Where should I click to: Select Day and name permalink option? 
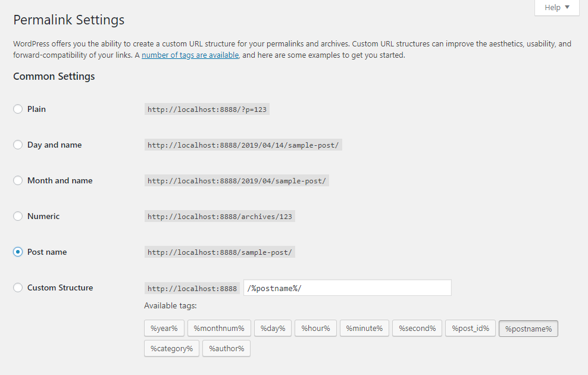coord(18,145)
